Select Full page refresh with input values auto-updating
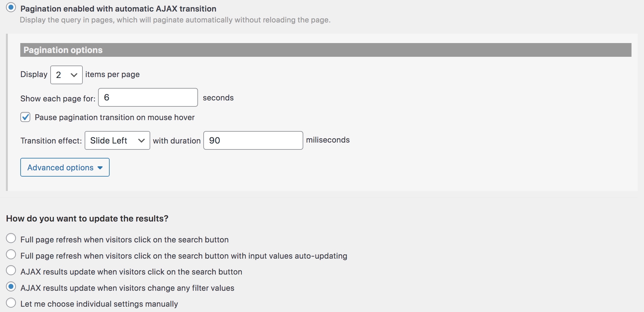Screen dimensions: 644x312 [x=11, y=255]
